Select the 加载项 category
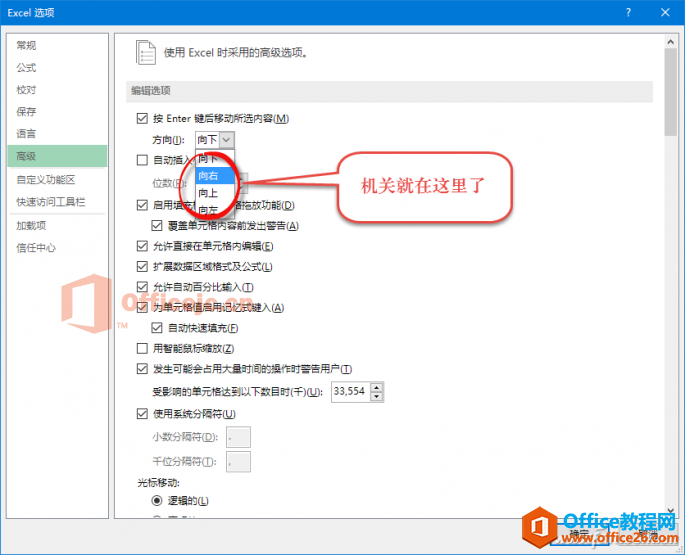Image resolution: width=685 pixels, height=555 pixels. click(x=57, y=225)
